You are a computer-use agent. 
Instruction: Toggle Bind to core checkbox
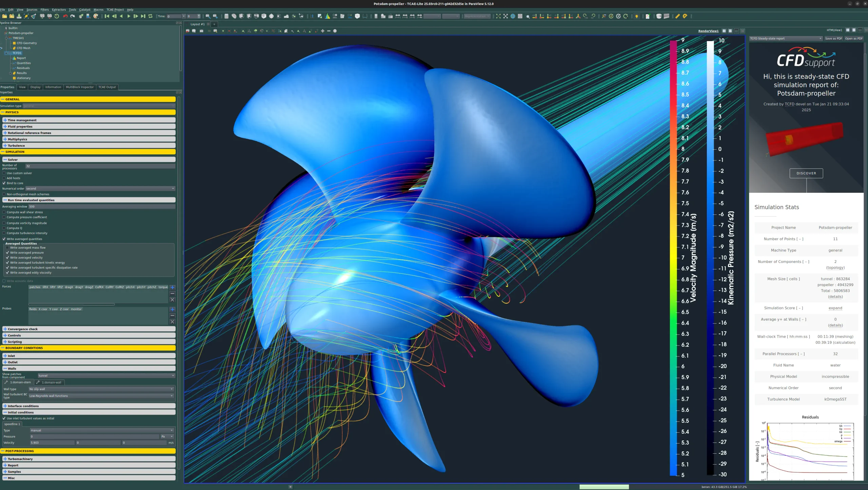pos(4,183)
